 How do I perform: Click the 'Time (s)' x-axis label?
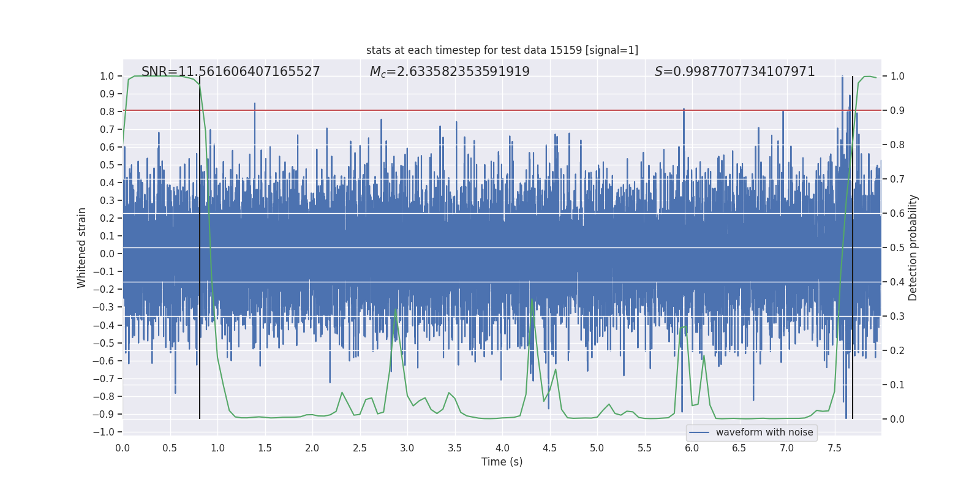coord(502,462)
